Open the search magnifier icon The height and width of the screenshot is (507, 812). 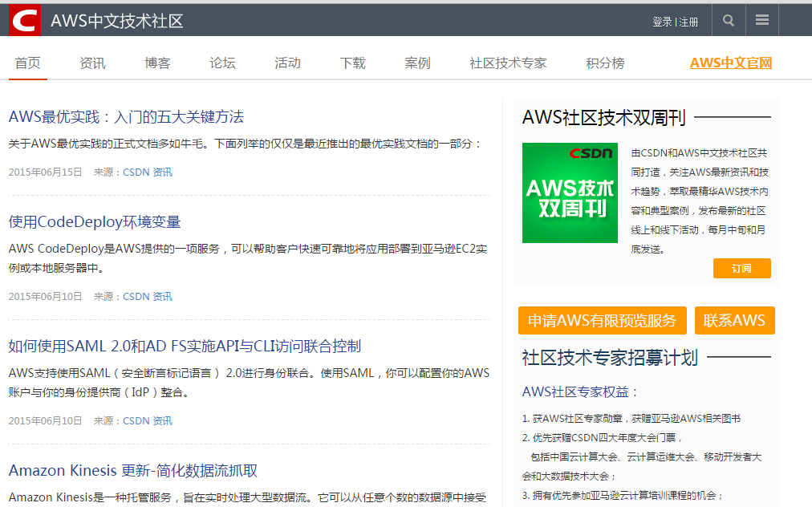(729, 20)
